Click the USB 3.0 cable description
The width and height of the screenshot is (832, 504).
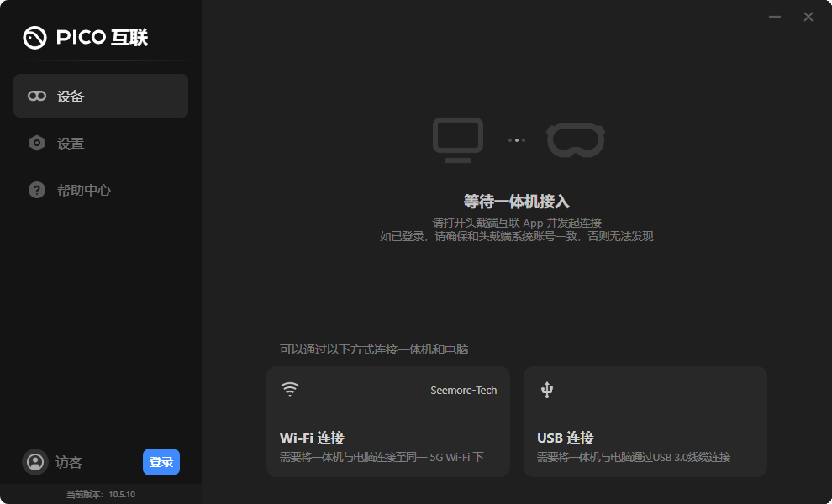634,457
